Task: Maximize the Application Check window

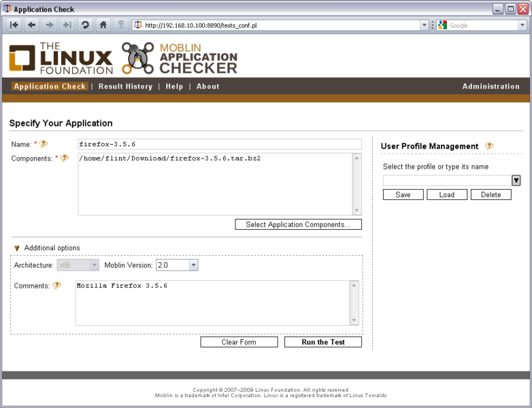Action: [510, 9]
